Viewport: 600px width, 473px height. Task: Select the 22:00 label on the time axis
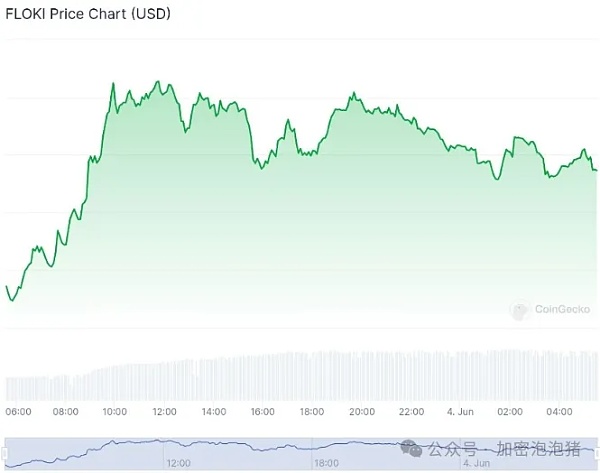tap(410, 411)
